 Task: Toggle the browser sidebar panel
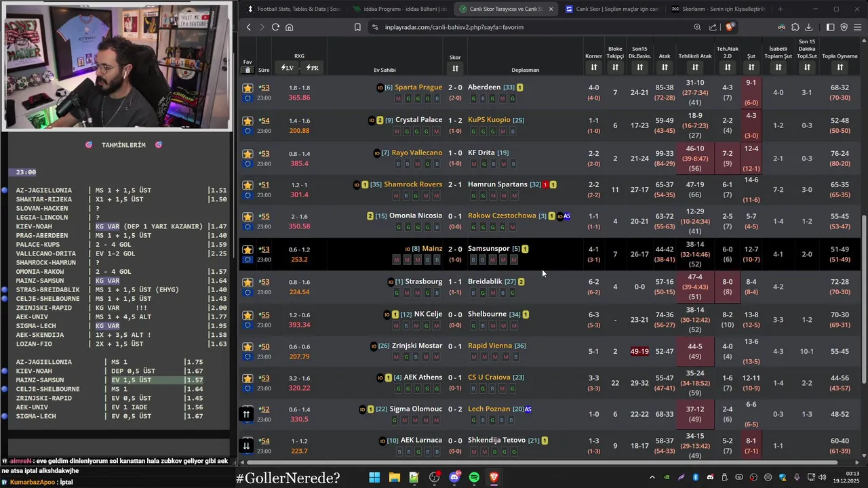pyautogui.click(x=831, y=27)
